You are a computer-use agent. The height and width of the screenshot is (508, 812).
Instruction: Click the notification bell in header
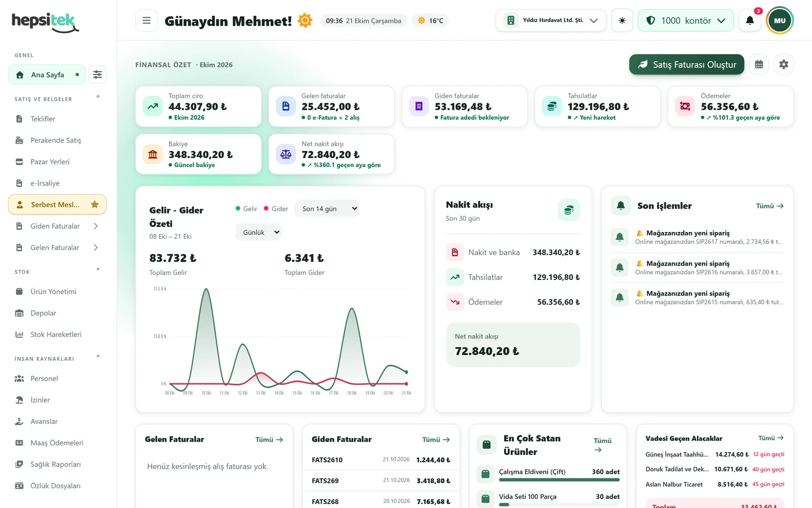(750, 20)
